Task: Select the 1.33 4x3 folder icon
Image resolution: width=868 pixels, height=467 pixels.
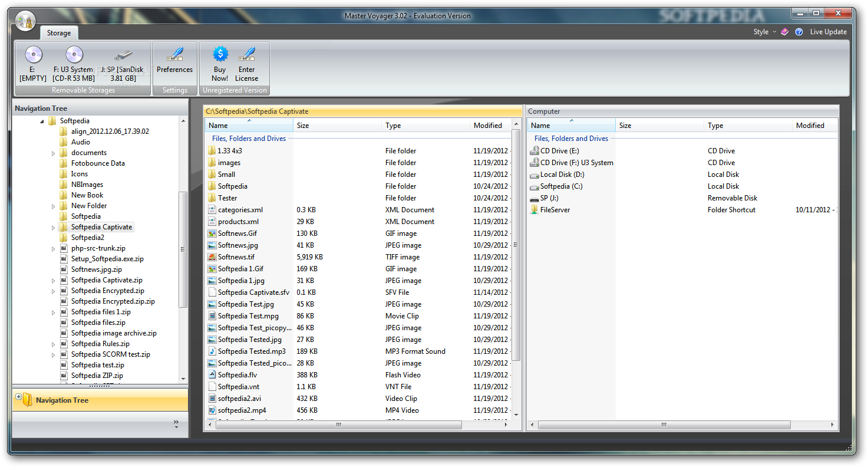Action: [x=212, y=151]
